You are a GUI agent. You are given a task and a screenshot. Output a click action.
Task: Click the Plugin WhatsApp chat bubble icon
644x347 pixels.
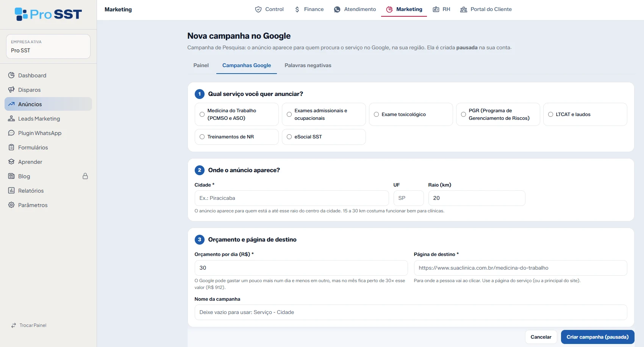tap(11, 133)
